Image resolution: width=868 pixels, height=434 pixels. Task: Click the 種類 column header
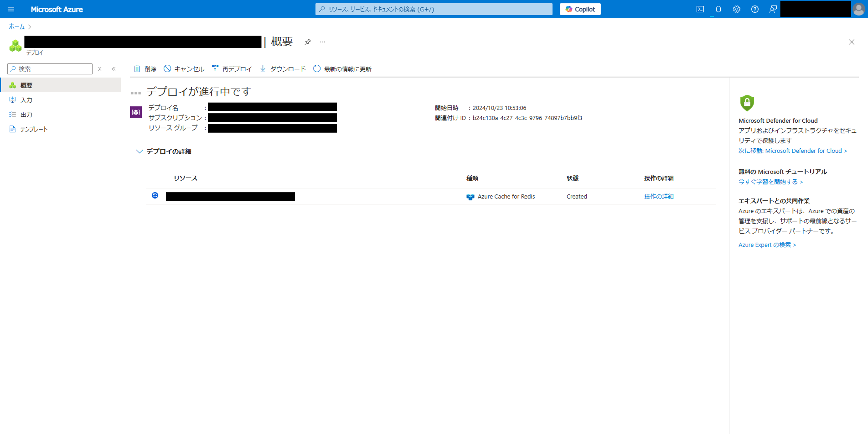(472, 178)
